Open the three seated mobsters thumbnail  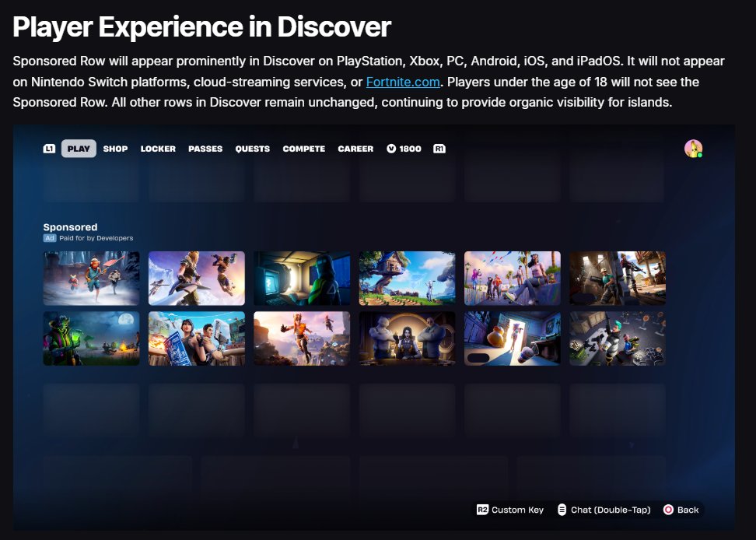407,338
